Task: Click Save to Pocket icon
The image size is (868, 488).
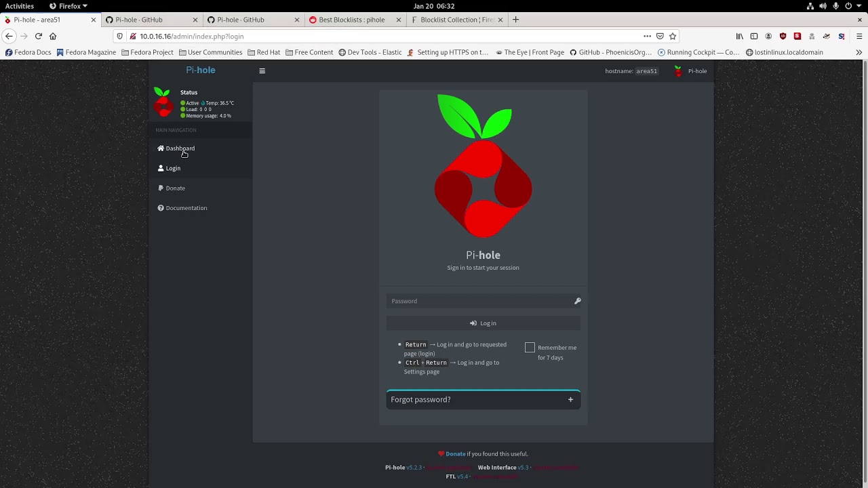Action: (x=660, y=36)
